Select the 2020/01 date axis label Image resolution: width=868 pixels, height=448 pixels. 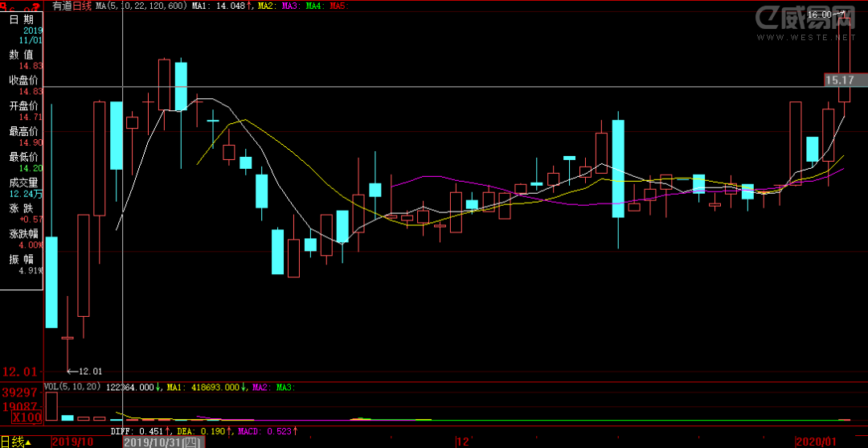pos(816,442)
